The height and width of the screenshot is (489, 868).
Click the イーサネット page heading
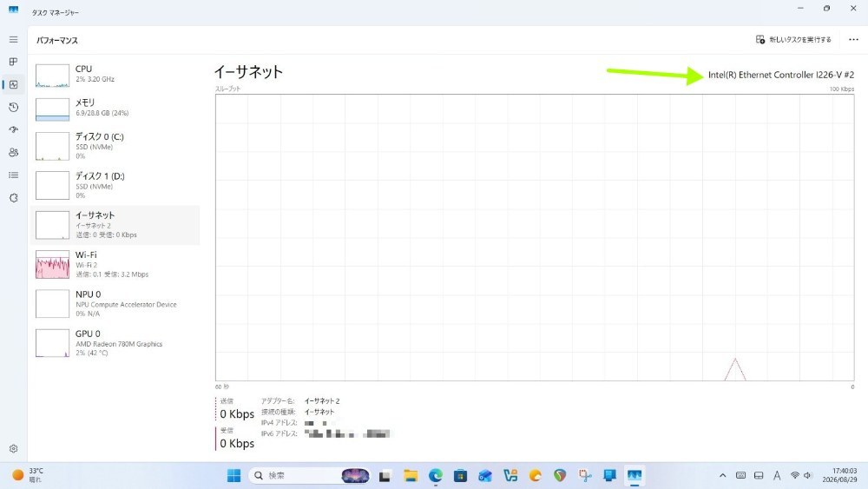click(x=248, y=71)
